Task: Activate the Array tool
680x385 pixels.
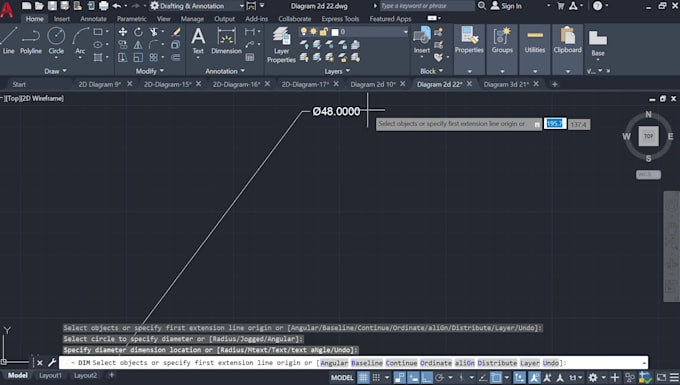Action: [154, 57]
